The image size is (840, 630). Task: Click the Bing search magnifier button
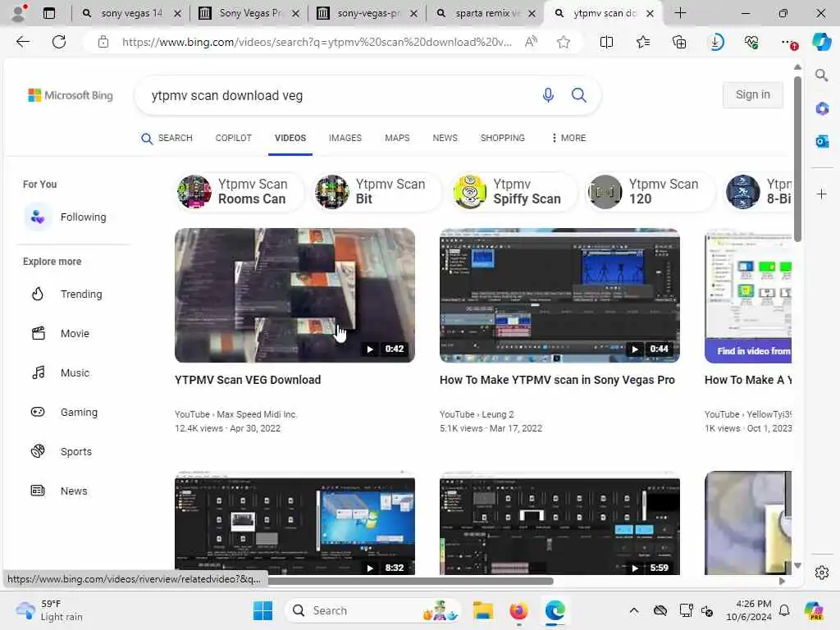578,95
